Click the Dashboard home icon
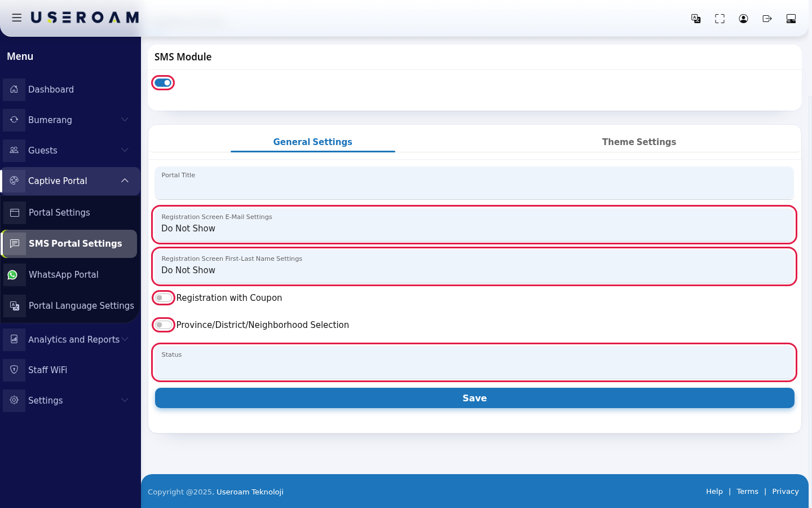The image size is (812, 508). [x=14, y=89]
